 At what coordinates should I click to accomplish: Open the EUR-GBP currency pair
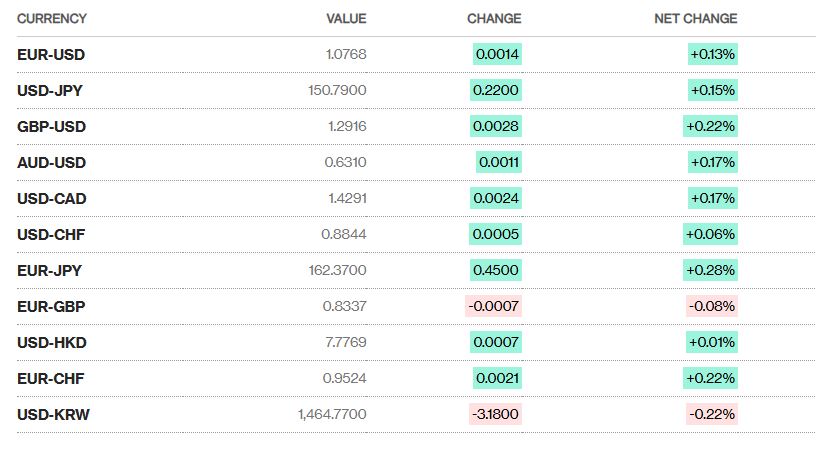(51, 306)
